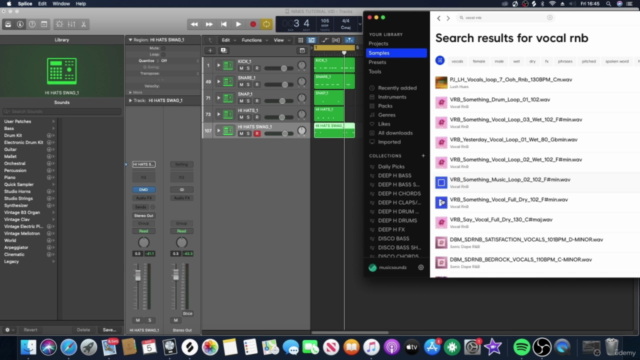Screen dimensions: 640x360
Task: Click the blue filter button beside tags
Action: (x=440, y=61)
